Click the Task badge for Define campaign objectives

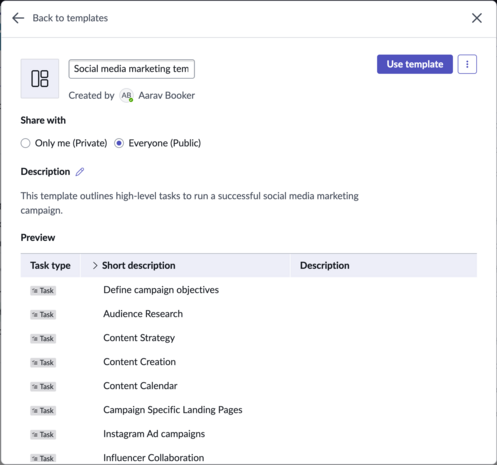[43, 290]
